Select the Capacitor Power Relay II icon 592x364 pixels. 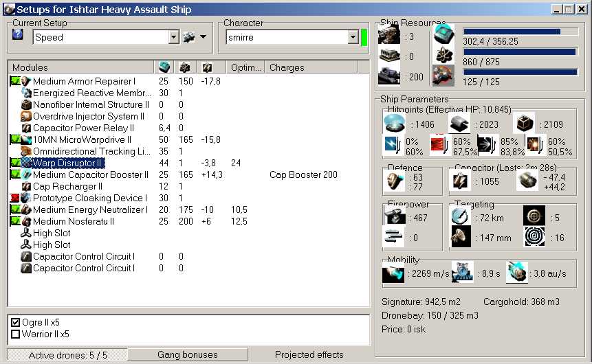(26, 128)
